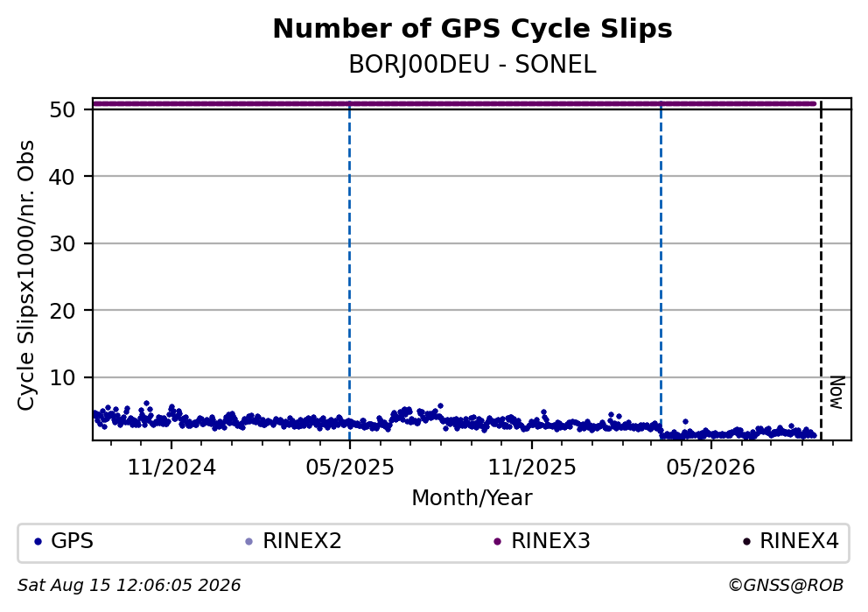The height and width of the screenshot is (612, 868).
Task: Click the y-axis tick value 50
Action: click(62, 109)
